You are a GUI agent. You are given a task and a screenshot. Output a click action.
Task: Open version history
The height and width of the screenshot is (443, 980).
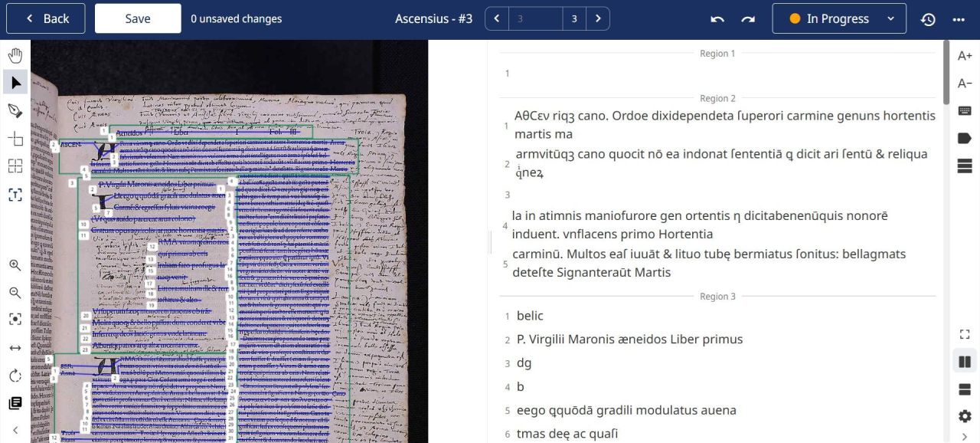click(x=928, y=19)
